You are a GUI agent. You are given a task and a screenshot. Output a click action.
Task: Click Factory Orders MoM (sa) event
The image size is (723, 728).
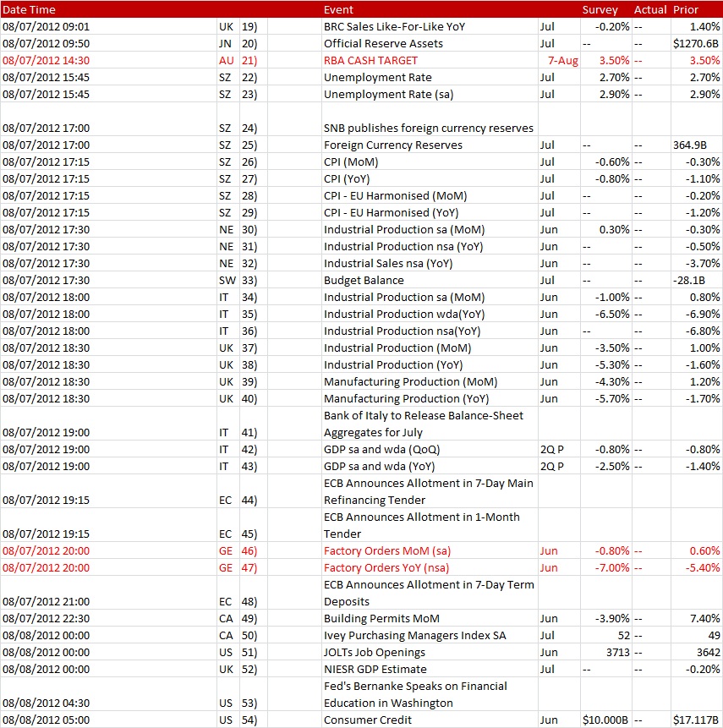pos(383,550)
